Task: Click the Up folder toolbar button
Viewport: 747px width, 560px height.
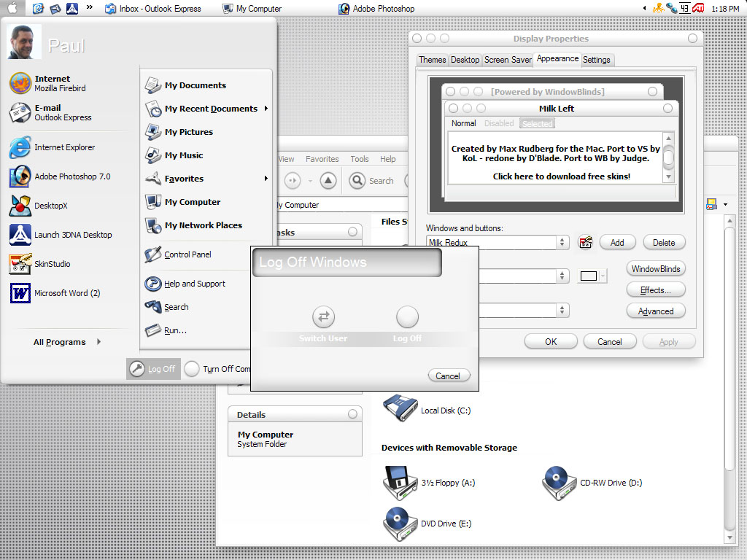Action: pyautogui.click(x=328, y=181)
